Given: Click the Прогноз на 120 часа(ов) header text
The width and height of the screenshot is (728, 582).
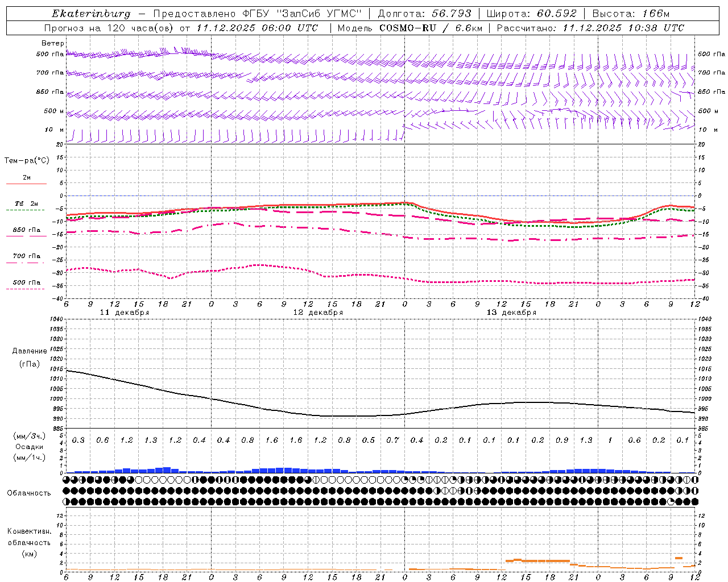Looking at the screenshot, I should point(110,28).
